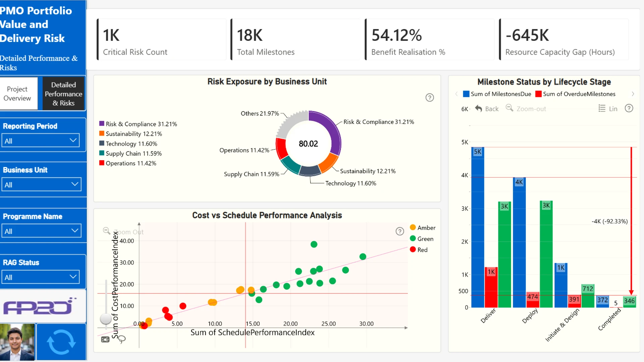Open help for Risk Exposure chart
The height and width of the screenshot is (362, 644).
tap(430, 98)
